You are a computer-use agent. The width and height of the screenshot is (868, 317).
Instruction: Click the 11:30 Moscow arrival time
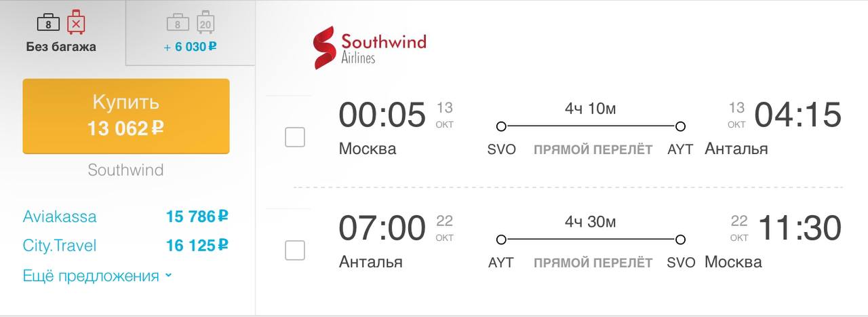(799, 228)
